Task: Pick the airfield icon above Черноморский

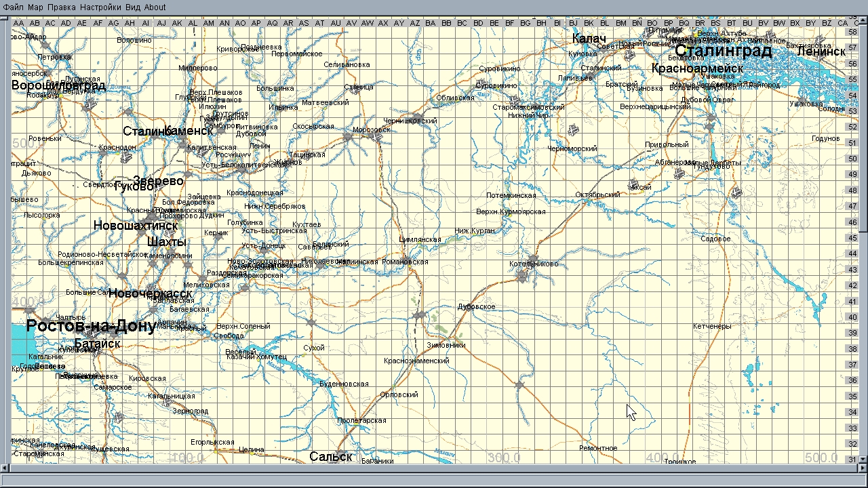Action: click(x=574, y=129)
